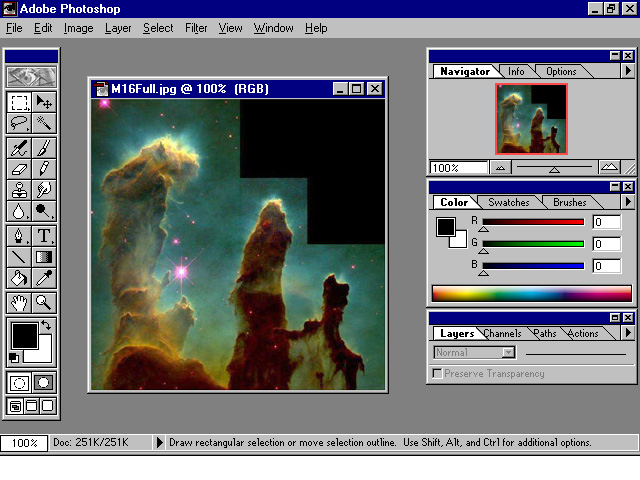Toggle Preserve Transparency checkbox
Image resolution: width=640 pixels, height=480 pixels.
pos(437,373)
